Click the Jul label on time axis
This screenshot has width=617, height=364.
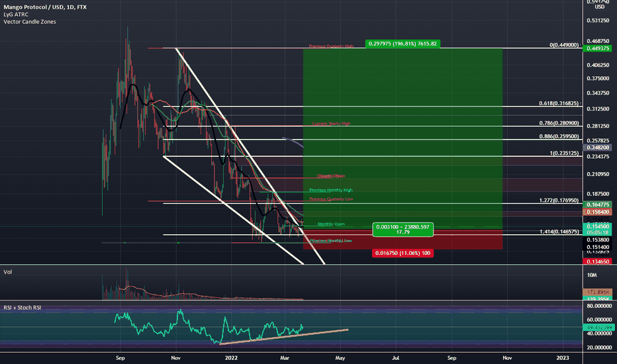pos(395,357)
